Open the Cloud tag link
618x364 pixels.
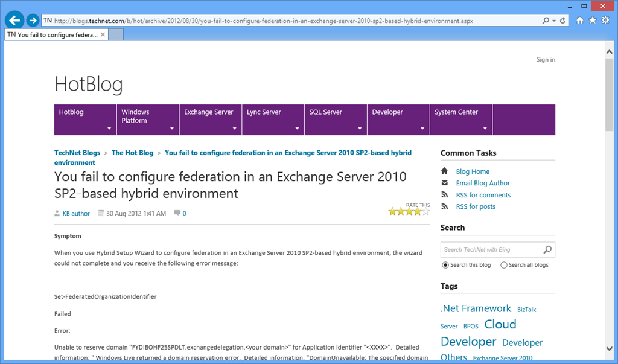pyautogui.click(x=500, y=324)
